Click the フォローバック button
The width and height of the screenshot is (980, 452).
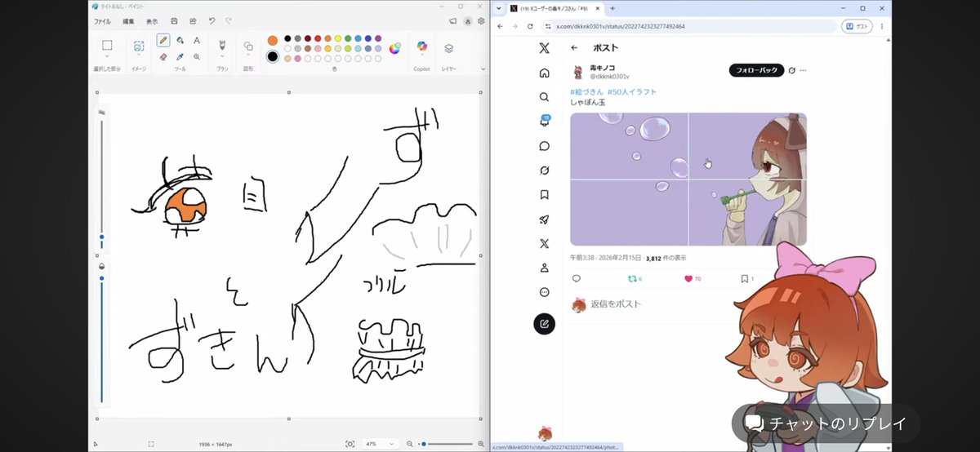756,70
